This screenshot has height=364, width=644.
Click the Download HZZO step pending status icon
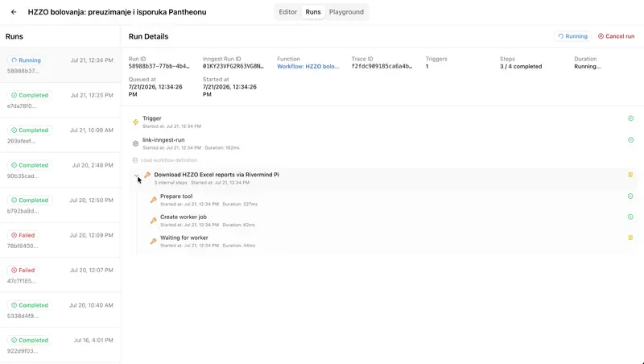(x=630, y=175)
